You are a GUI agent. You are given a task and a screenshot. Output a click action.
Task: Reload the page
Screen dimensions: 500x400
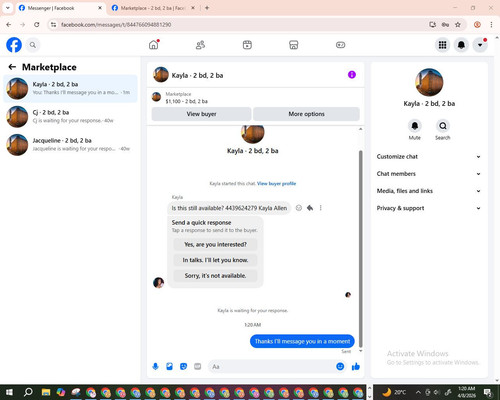coord(37,24)
